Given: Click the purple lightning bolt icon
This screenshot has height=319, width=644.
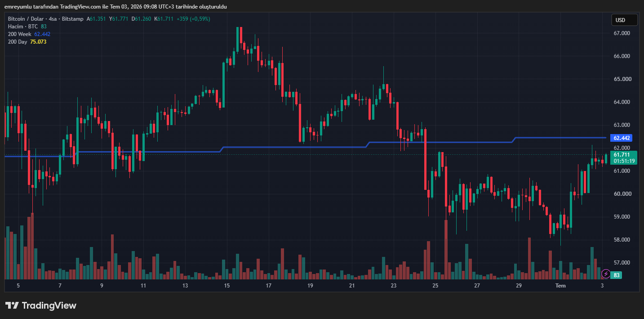Looking at the screenshot, I should click(606, 274).
